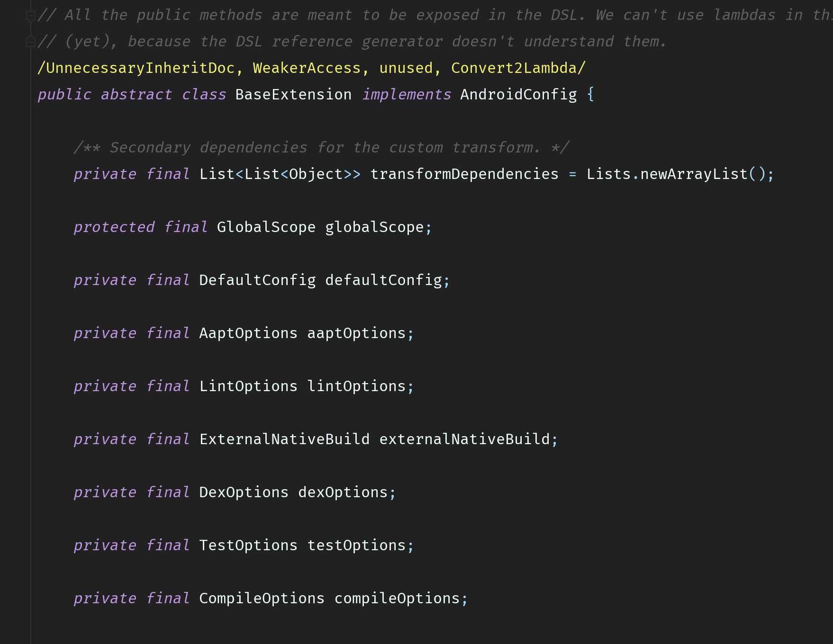Click the 'defaultConfig' field name

(383, 280)
